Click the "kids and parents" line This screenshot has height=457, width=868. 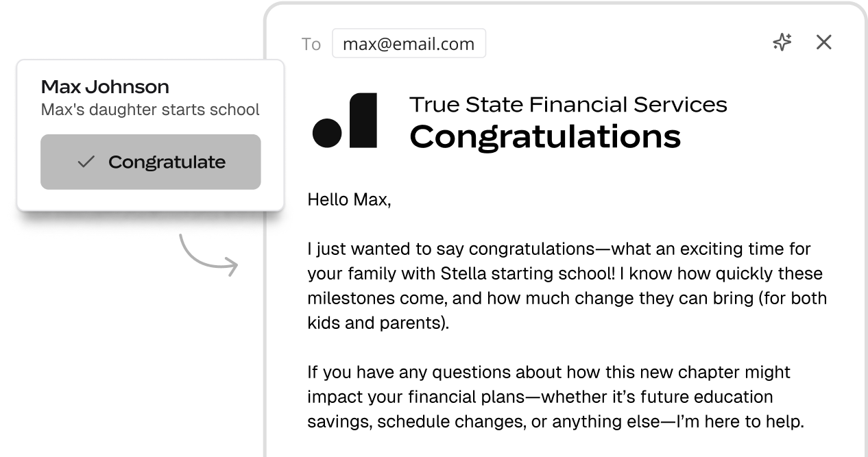pyautogui.click(x=378, y=323)
